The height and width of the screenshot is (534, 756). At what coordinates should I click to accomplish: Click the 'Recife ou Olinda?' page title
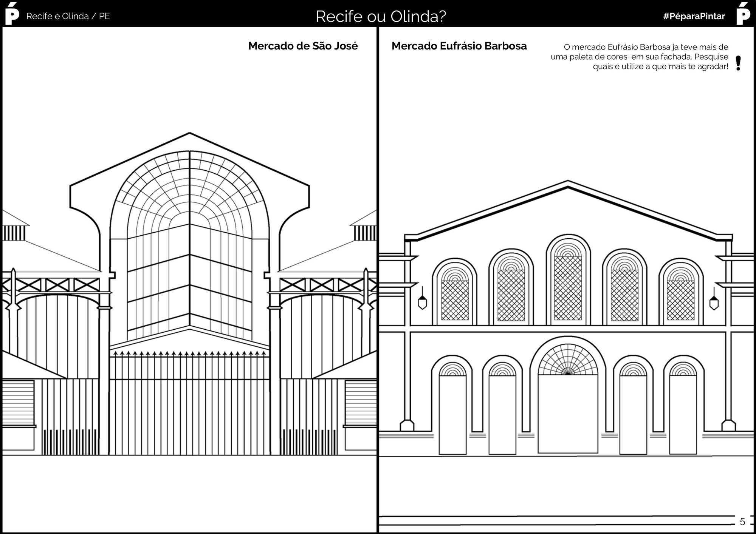click(381, 16)
